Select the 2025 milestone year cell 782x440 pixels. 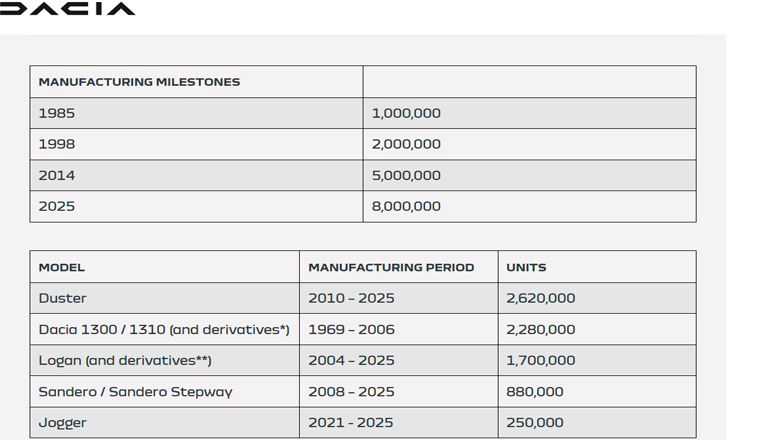[x=57, y=206]
